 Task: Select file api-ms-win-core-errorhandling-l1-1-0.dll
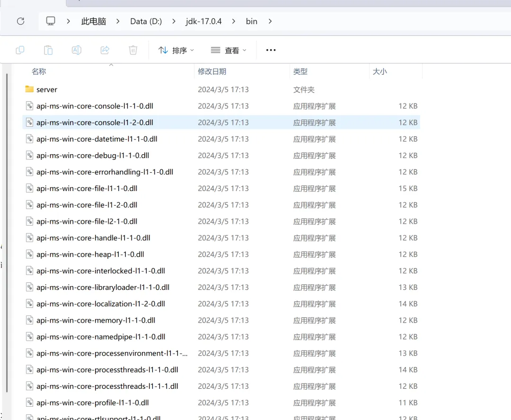point(105,172)
